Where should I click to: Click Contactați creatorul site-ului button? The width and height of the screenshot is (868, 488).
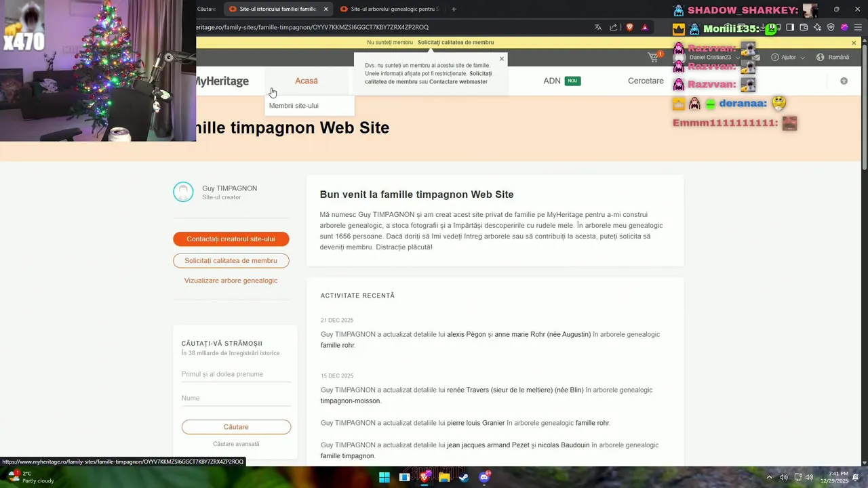click(x=231, y=239)
